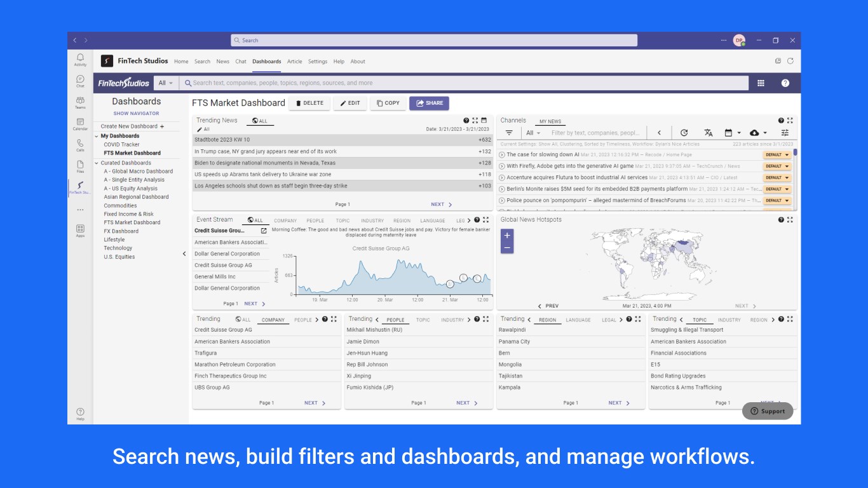The height and width of the screenshot is (488, 868).
Task: Open DEFAULT dropdown for the Accenture Flutura article
Action: (x=778, y=177)
